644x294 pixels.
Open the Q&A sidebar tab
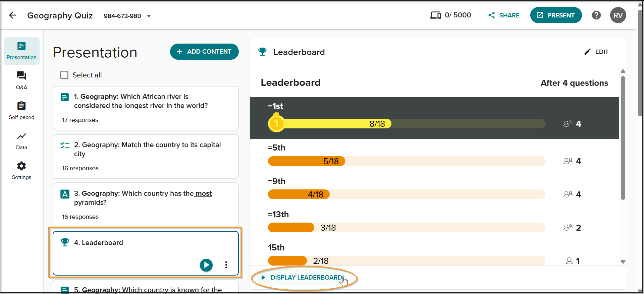[21, 80]
